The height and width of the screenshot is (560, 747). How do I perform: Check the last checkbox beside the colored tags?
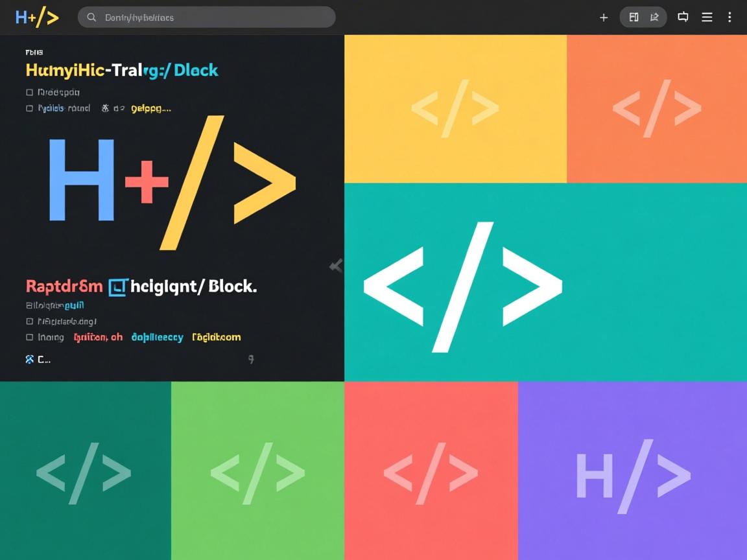pyautogui.click(x=29, y=337)
